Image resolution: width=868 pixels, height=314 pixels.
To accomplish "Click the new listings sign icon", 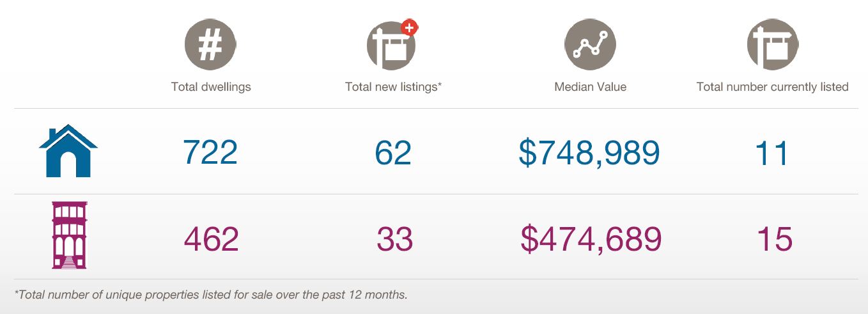I will [x=391, y=45].
